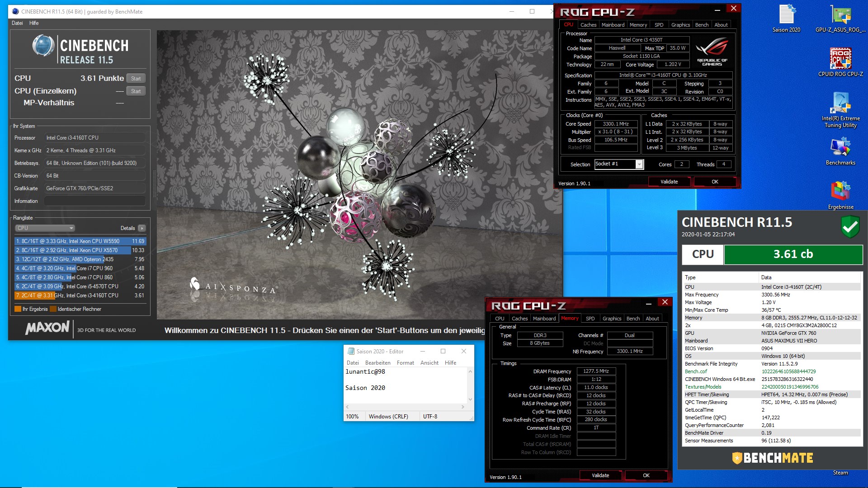The height and width of the screenshot is (488, 868).
Task: Open the Steam desktop shortcut
Action: tap(840, 473)
